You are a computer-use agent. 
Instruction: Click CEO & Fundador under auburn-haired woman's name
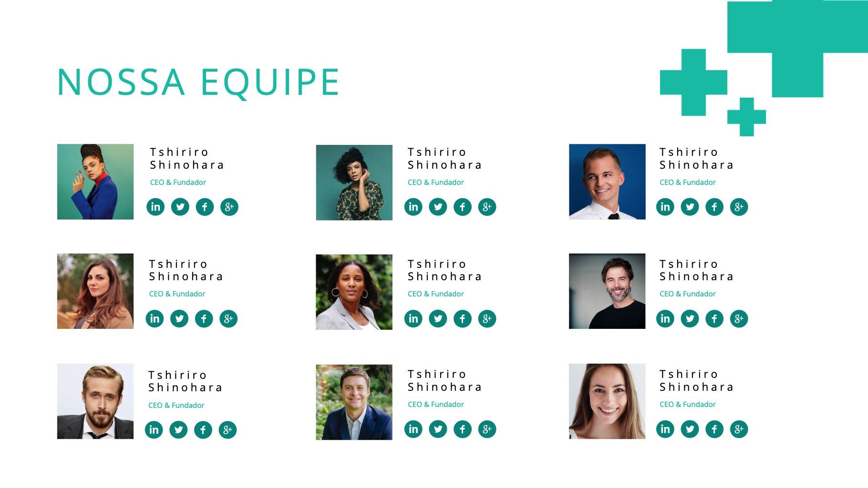(177, 294)
